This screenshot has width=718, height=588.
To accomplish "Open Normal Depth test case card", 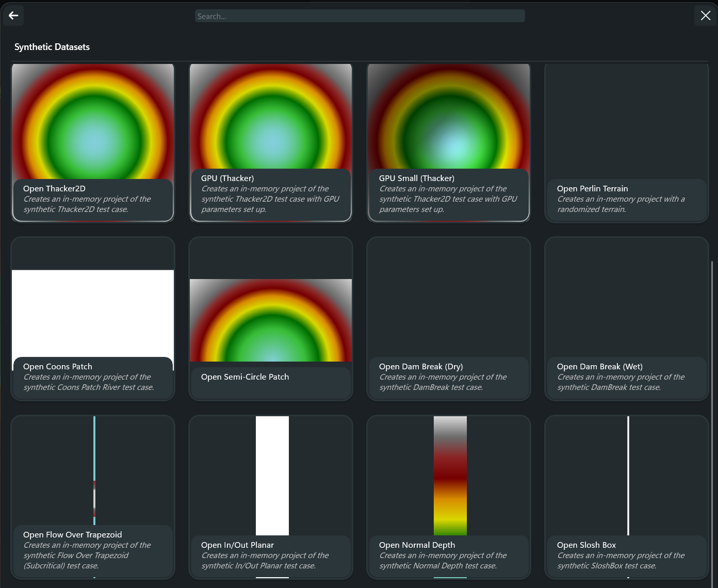I will pyautogui.click(x=449, y=556).
